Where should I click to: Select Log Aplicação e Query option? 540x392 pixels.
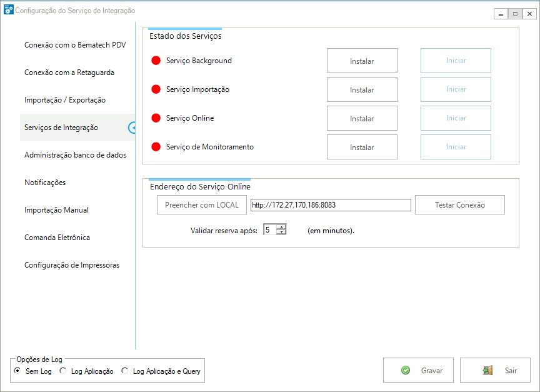(x=124, y=371)
